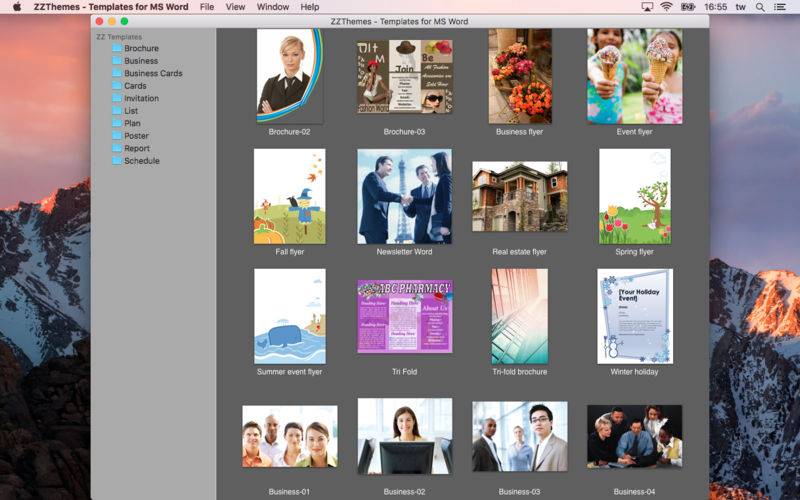Select the Business Cards folder icon
Image resolution: width=800 pixels, height=500 pixels.
117,73
